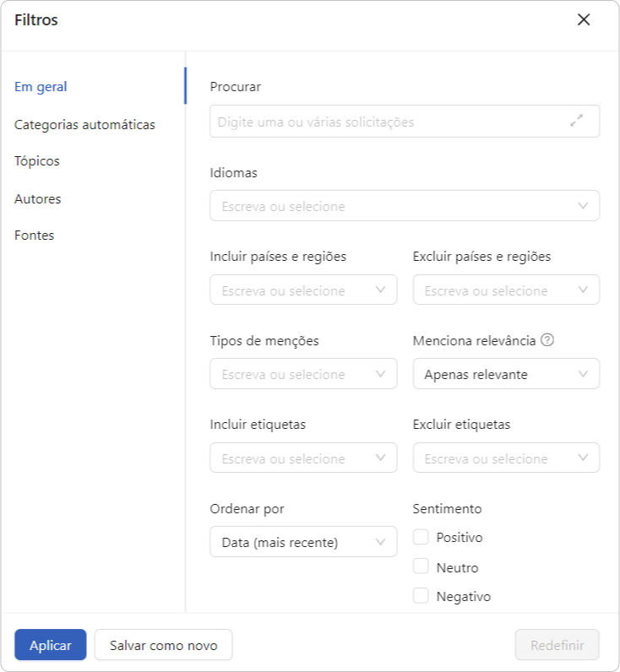Click the Salvar como novo button

[163, 645]
